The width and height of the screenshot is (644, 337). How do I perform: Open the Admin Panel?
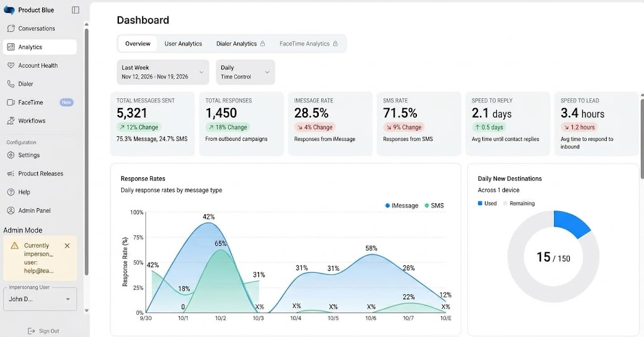tap(40, 211)
